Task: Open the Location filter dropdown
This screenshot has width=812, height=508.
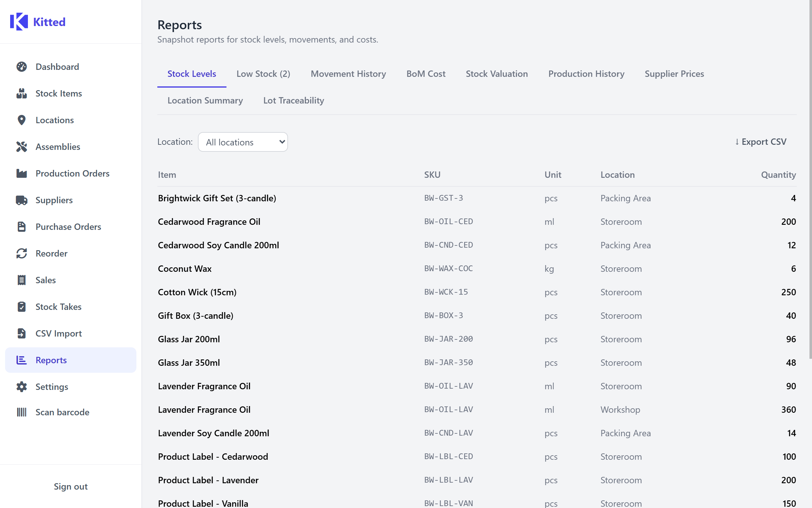Action: (243, 142)
